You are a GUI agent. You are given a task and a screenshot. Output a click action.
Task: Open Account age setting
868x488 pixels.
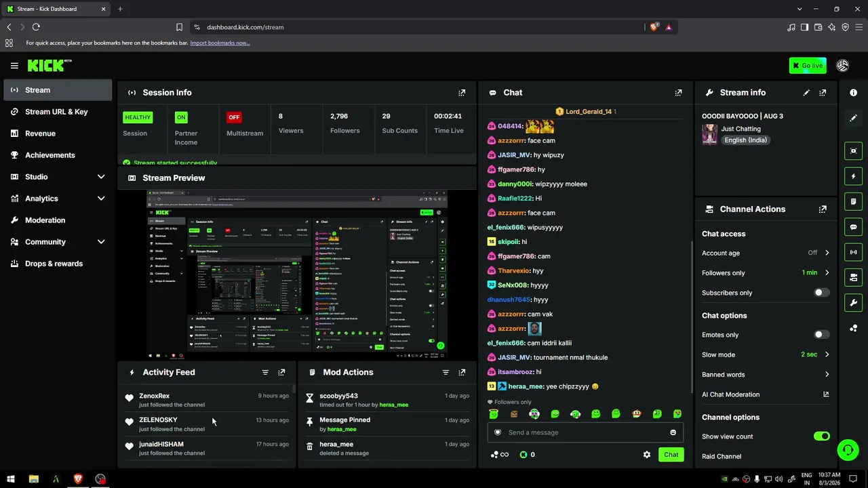tap(766, 253)
